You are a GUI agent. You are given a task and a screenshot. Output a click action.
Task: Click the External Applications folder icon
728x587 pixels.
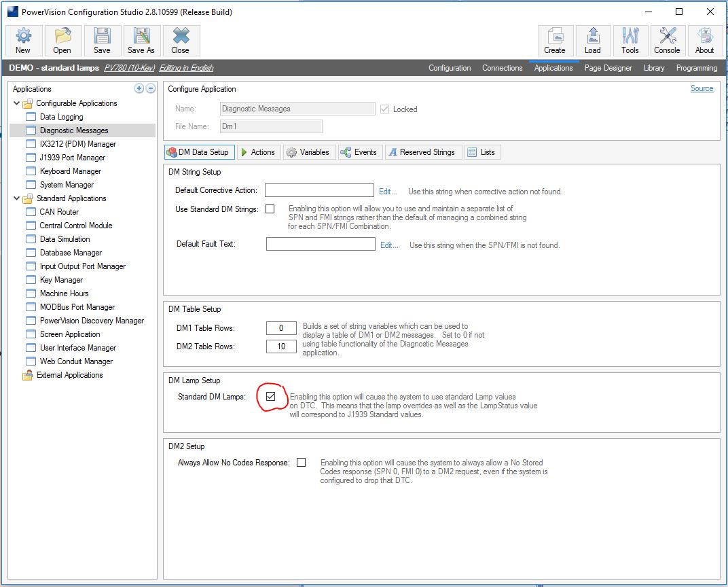(28, 375)
